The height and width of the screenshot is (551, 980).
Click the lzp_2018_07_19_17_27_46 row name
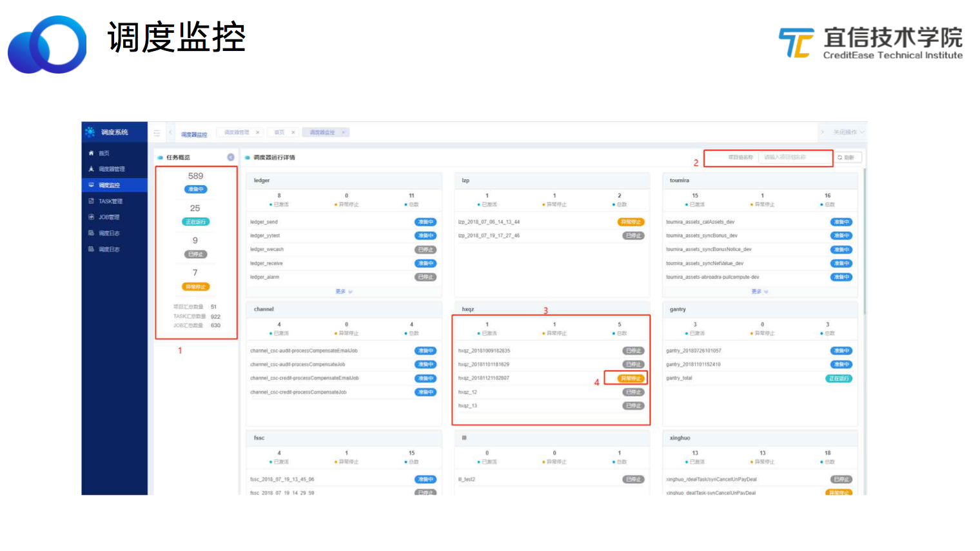click(489, 235)
